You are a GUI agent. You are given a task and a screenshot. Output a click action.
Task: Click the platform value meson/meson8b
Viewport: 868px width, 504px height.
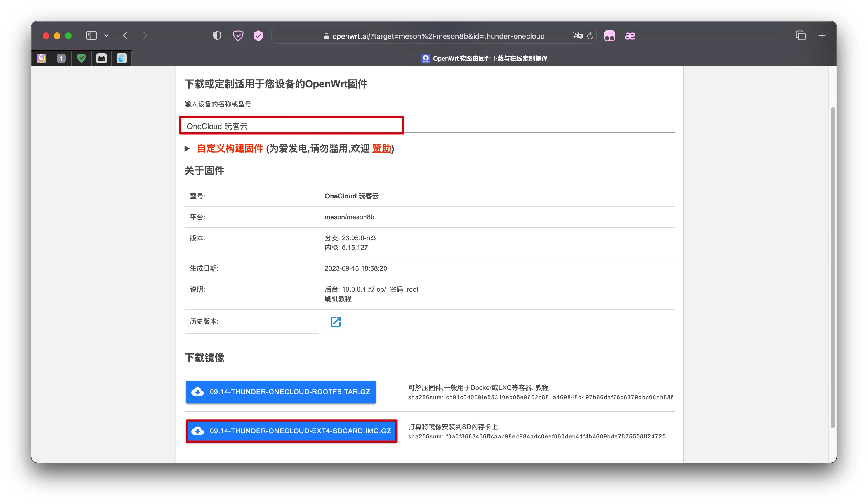(x=349, y=217)
